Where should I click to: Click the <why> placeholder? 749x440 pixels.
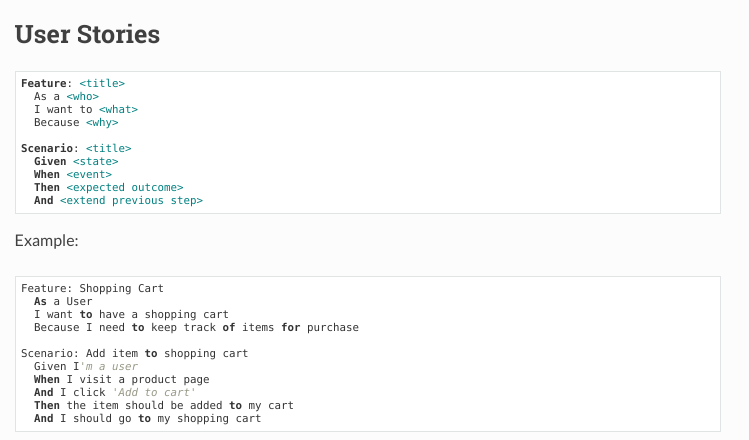point(102,123)
